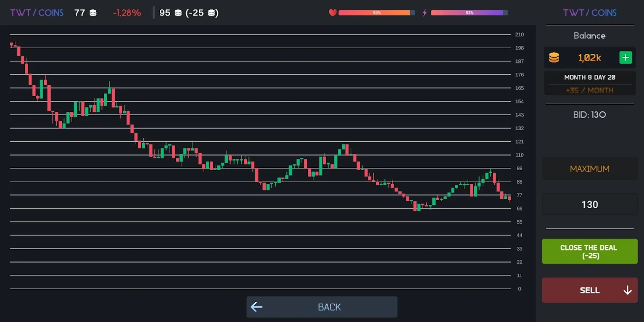Click the MONTH 8 DAY 20 date label
Image resolution: width=644 pixels, height=322 pixels.
coord(589,77)
